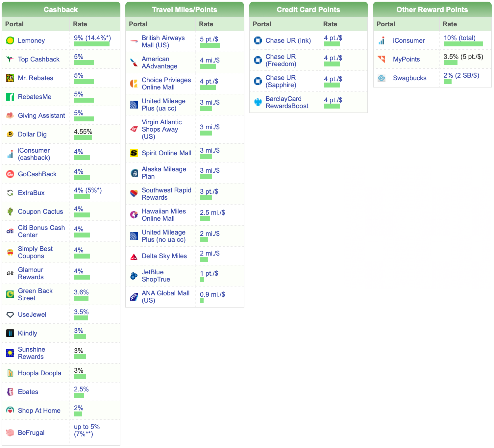Image resolution: width=494 pixels, height=448 pixels.
Task: Click the Giving Assistant heart icon
Action: tap(10, 115)
